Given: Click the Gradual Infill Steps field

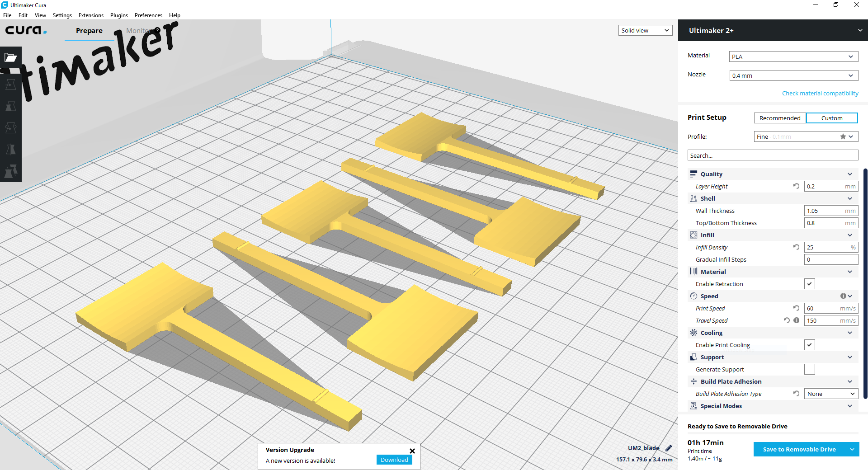Looking at the screenshot, I should pyautogui.click(x=831, y=259).
